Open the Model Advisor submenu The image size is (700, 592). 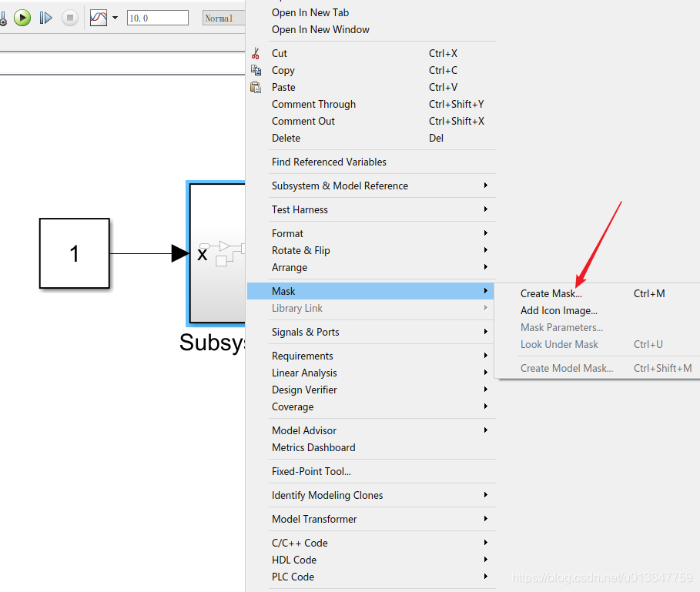coord(370,430)
